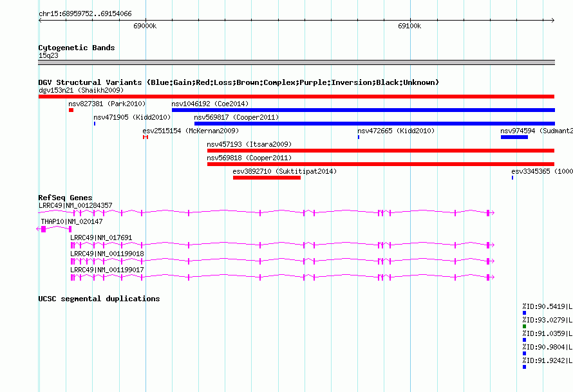This screenshot has height=392, width=573.
Task: Open the LRRC49|NM_001199017 transcript label
Action: click(107, 270)
